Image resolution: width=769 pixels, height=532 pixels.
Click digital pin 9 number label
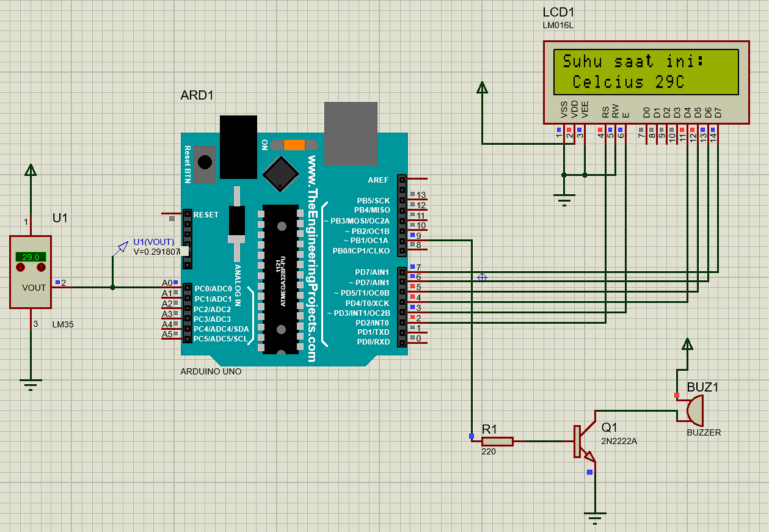click(x=418, y=236)
